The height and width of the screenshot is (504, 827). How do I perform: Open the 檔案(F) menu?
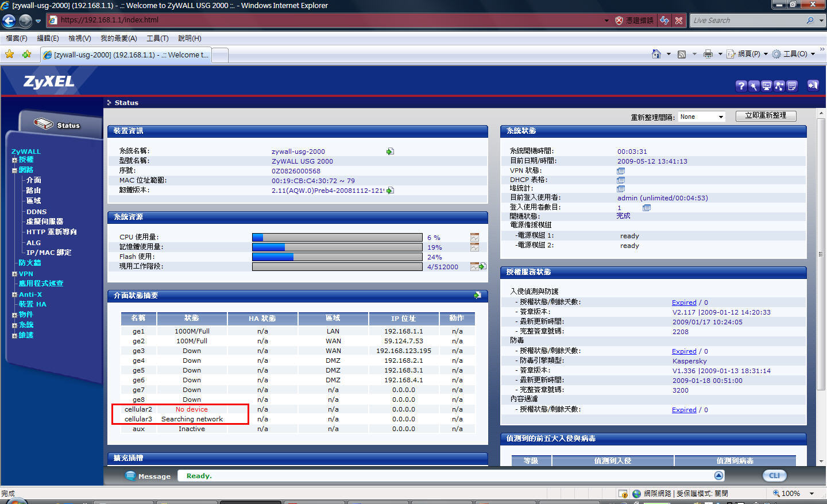point(17,38)
